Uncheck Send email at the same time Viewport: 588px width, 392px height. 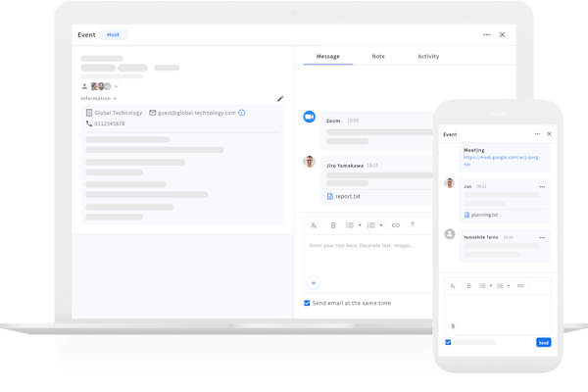(x=307, y=303)
